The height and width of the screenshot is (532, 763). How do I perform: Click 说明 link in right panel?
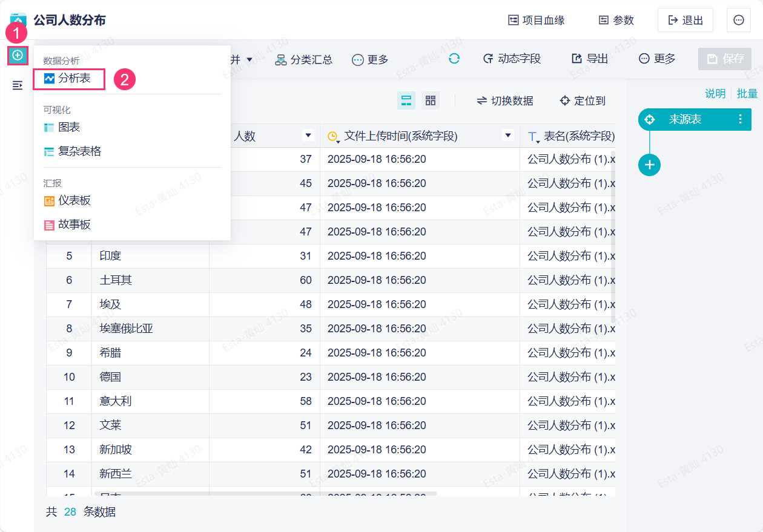point(715,93)
